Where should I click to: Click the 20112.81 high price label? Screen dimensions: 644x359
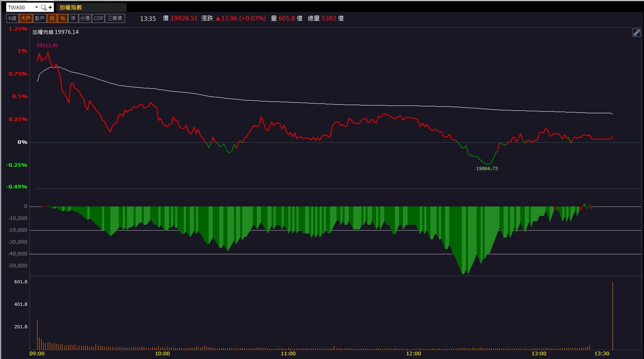pyautogui.click(x=47, y=45)
